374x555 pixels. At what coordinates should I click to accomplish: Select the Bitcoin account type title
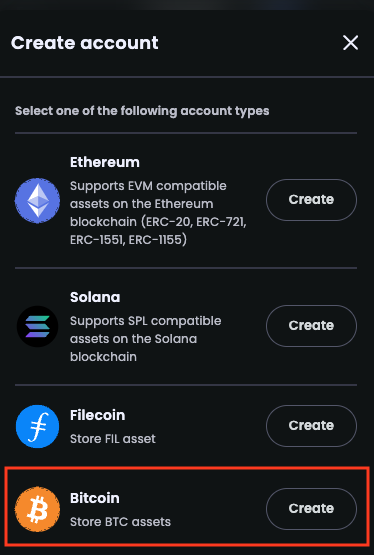click(95, 498)
